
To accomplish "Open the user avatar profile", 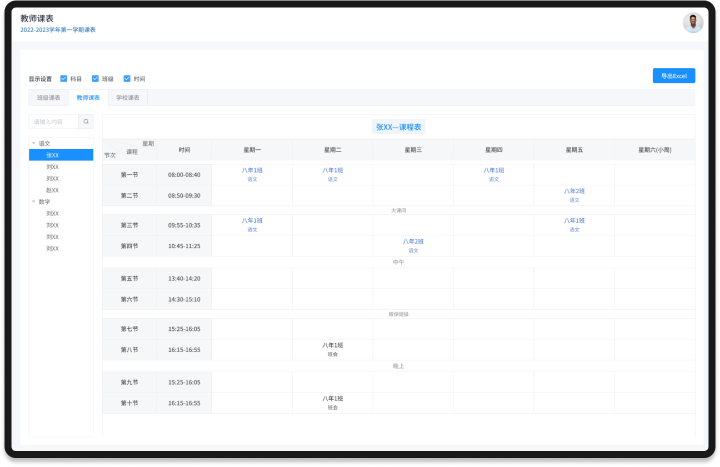I will point(693,23).
